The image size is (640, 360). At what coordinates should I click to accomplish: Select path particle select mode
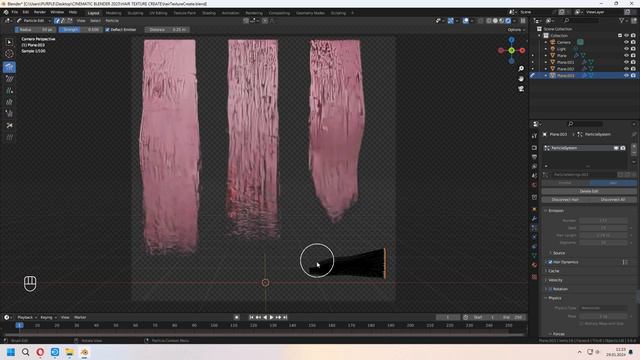click(57, 20)
